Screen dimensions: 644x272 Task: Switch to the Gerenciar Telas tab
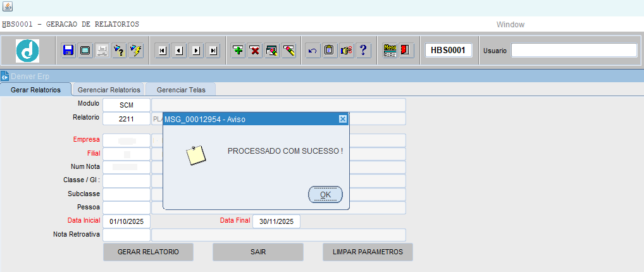(180, 90)
